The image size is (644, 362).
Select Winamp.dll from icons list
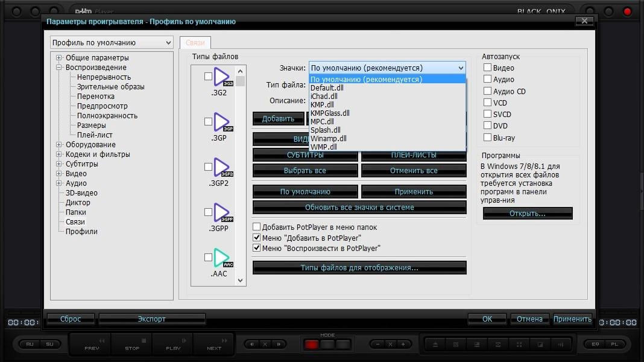click(387, 139)
